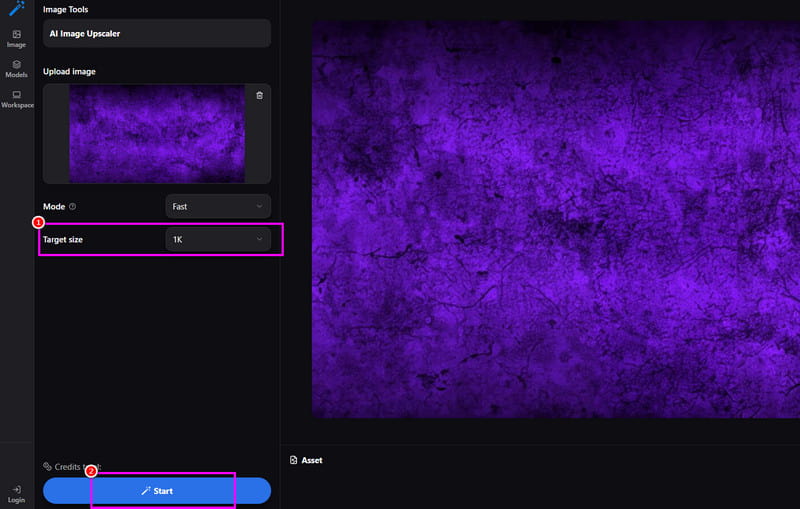
Task: Click the Asset file icon
Action: click(293, 460)
